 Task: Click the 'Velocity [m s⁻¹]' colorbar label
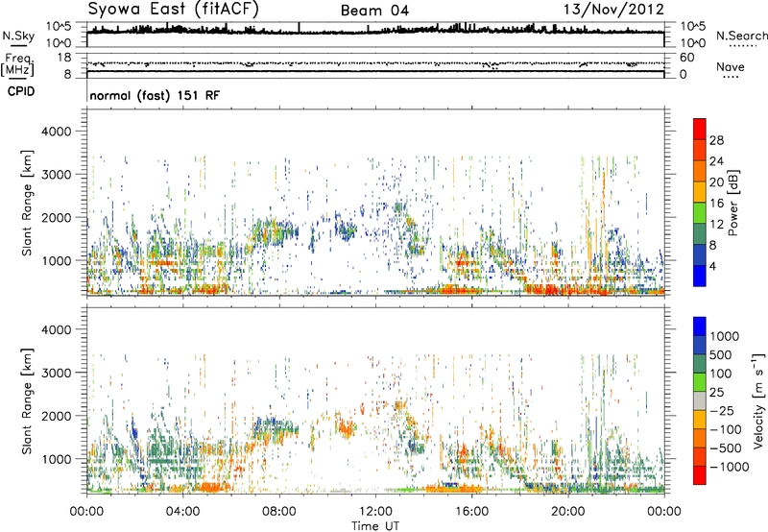click(x=758, y=400)
